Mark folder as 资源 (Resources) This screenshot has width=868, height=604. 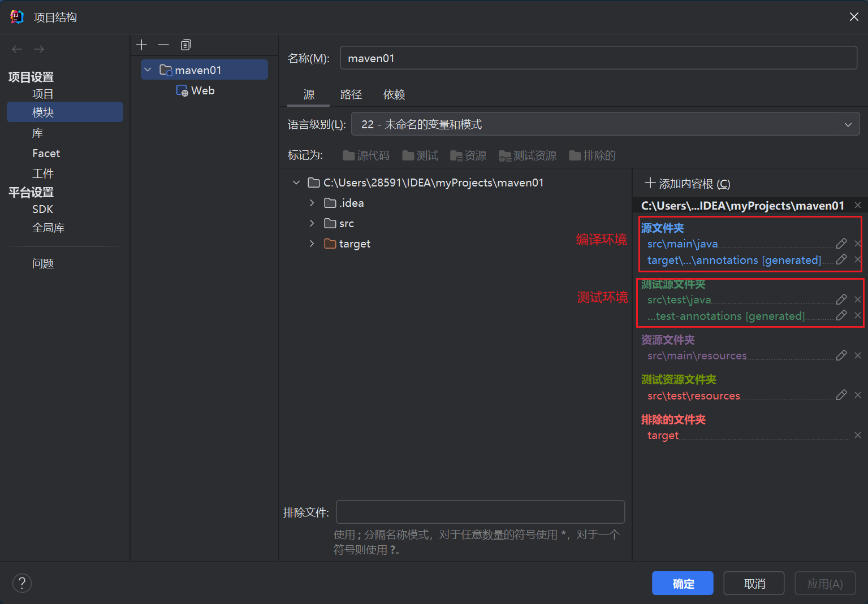[x=468, y=155]
